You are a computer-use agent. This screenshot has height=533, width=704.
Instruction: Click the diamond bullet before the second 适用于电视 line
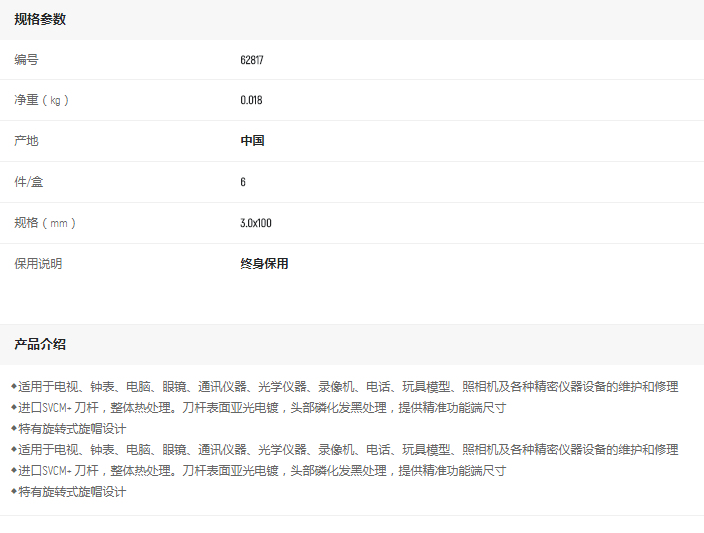(14, 449)
